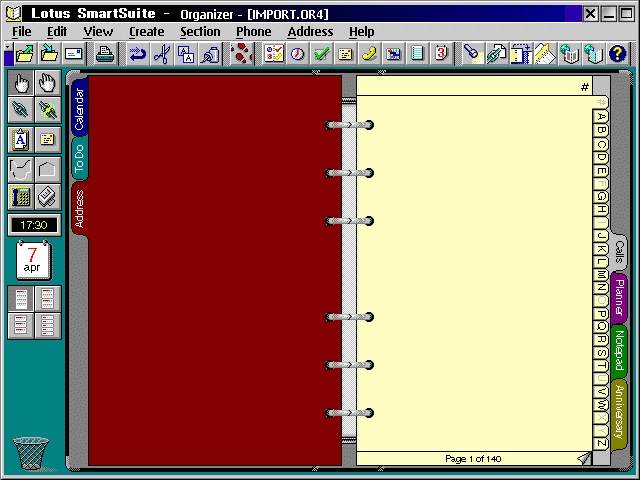Click the yellow telephone handset toolbar icon
Image resolution: width=640 pixels, height=480 pixels.
click(370, 54)
